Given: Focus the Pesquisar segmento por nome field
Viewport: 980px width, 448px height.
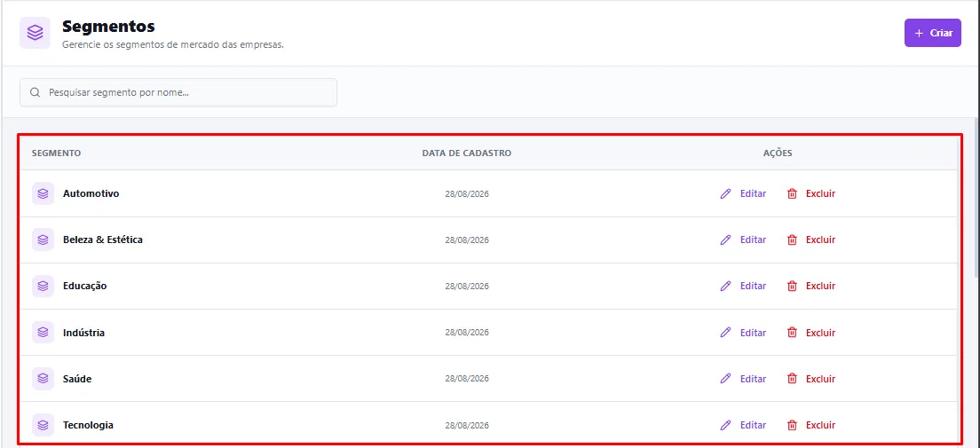Looking at the screenshot, I should point(178,92).
